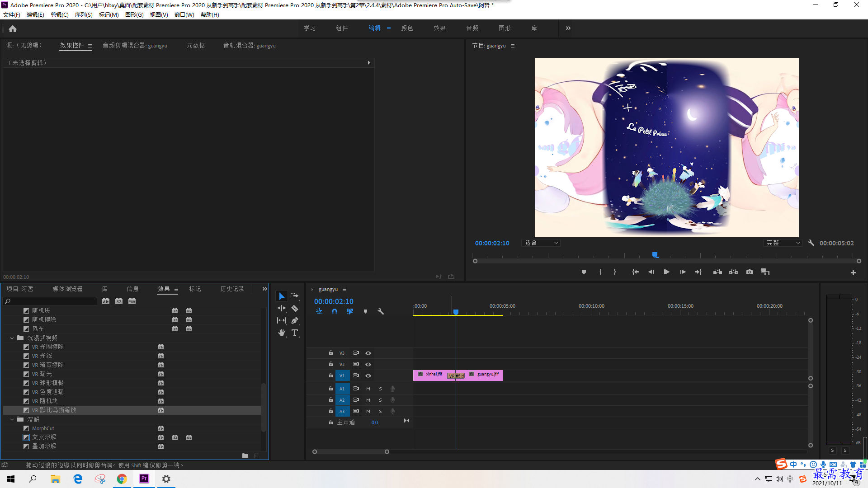Show more workspaces with double chevron
This screenshot has height=488, width=868.
(x=568, y=28)
